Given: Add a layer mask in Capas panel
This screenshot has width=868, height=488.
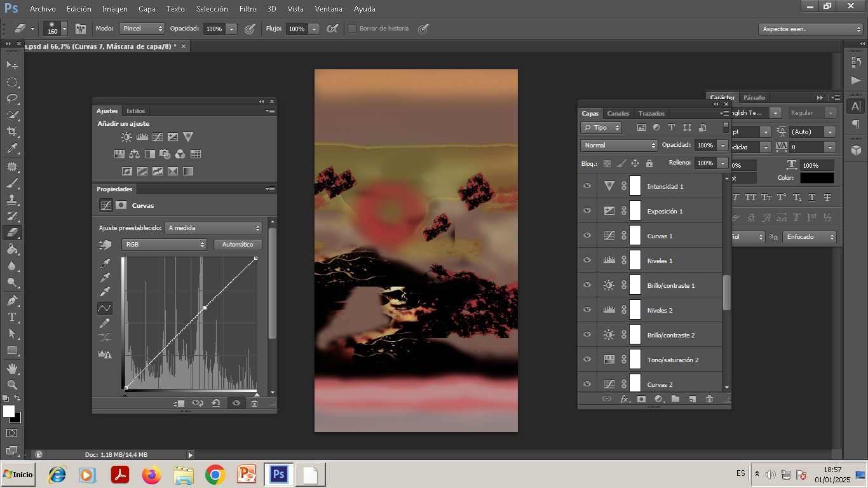Looking at the screenshot, I should click(641, 399).
